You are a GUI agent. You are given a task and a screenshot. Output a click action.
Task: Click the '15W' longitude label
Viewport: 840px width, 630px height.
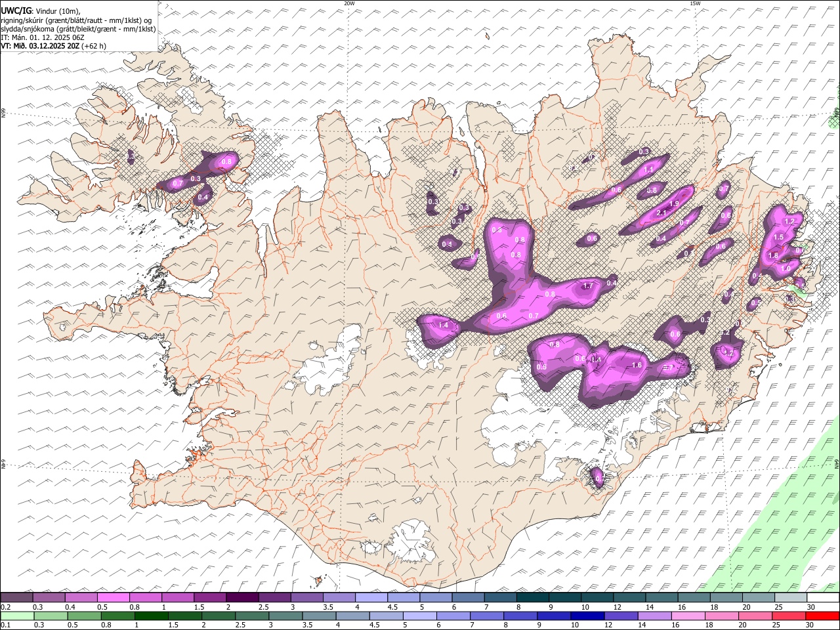[x=695, y=3]
